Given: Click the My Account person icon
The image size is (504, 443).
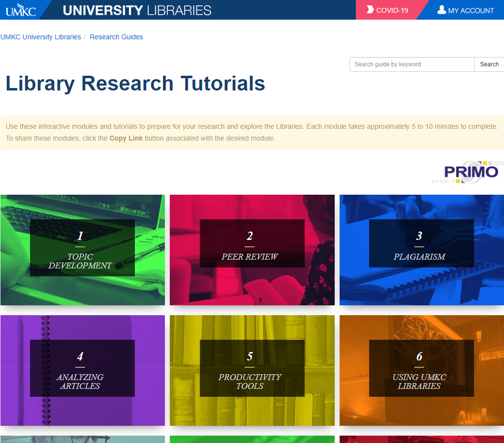Looking at the screenshot, I should tap(441, 10).
